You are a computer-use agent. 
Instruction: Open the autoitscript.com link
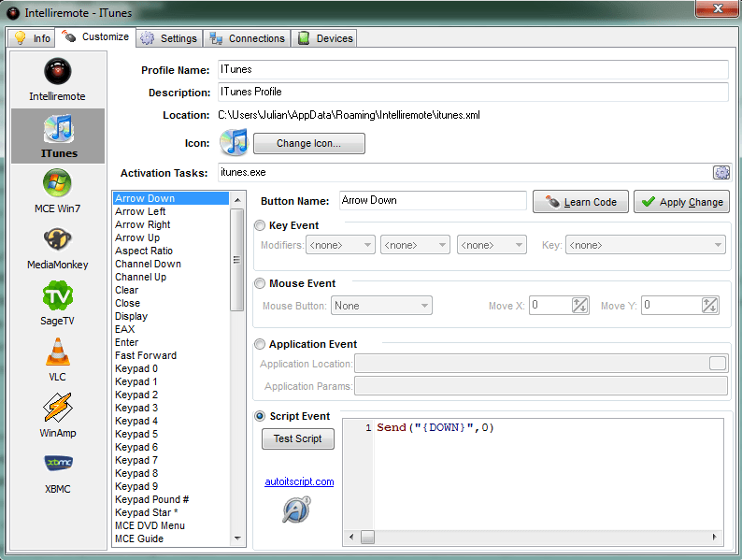coord(299,481)
